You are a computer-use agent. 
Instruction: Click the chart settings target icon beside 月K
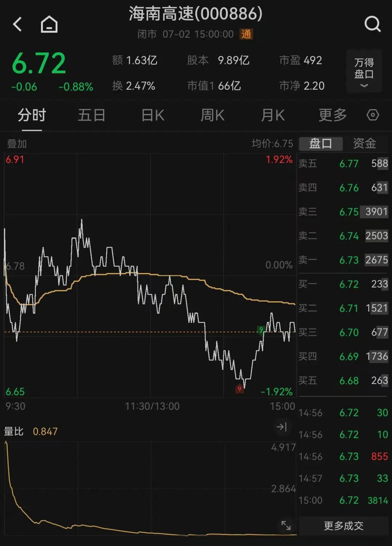372,115
